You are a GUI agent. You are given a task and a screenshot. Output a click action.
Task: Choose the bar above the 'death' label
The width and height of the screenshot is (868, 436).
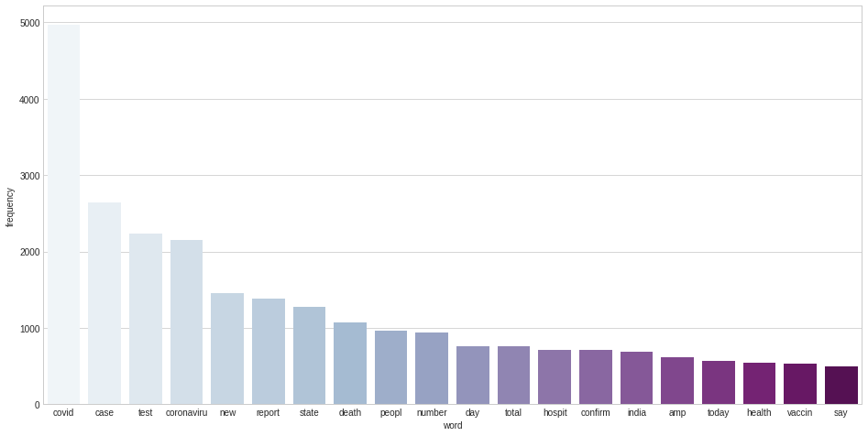pos(350,364)
